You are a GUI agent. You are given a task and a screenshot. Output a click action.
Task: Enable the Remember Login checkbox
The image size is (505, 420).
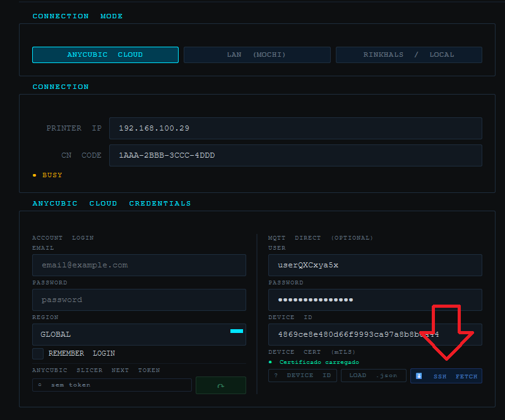(38, 354)
